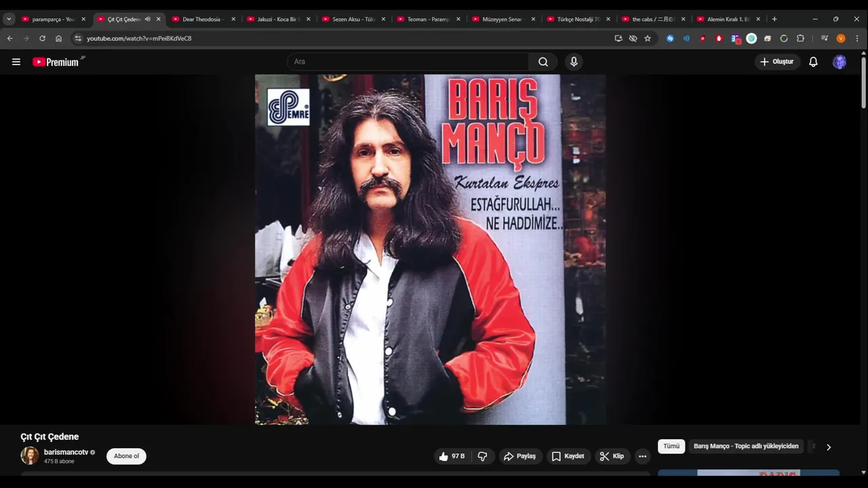Click the red hand blocker extension icon
Screen dimensions: 868x488
(x=719, y=39)
